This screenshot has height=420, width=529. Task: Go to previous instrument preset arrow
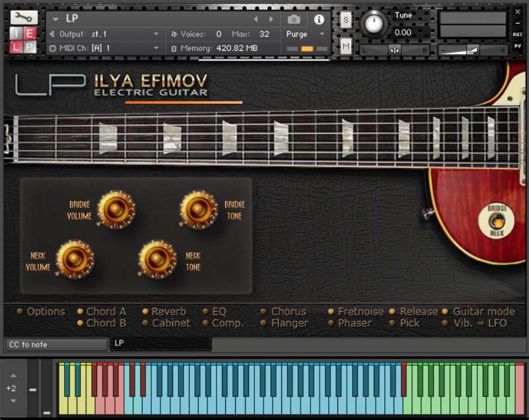click(x=256, y=20)
